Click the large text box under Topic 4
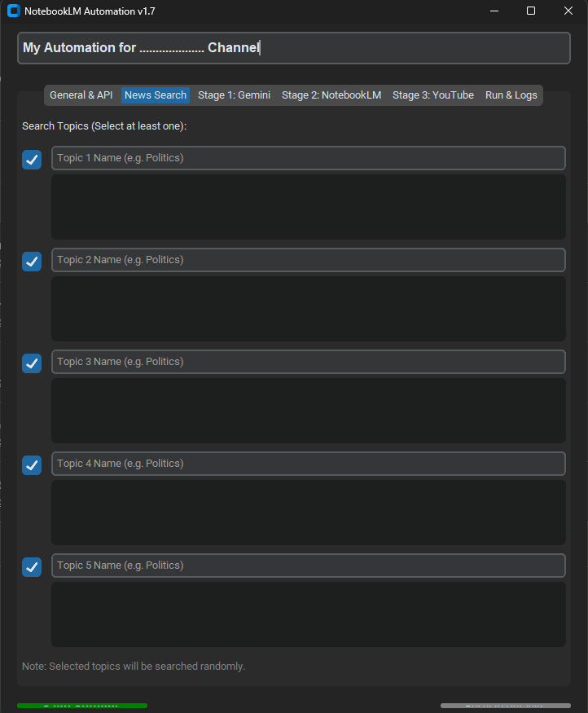Screen dimensions: 588x713 point(308,513)
